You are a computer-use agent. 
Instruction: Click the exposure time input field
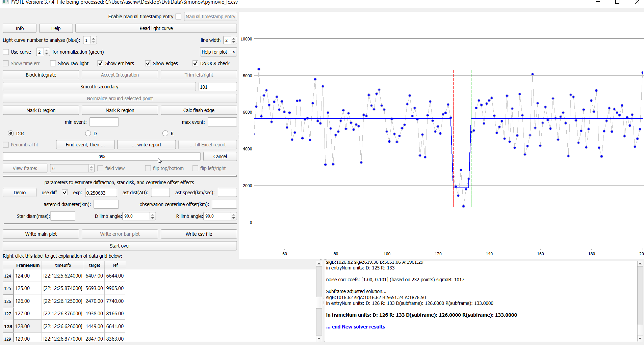point(101,193)
